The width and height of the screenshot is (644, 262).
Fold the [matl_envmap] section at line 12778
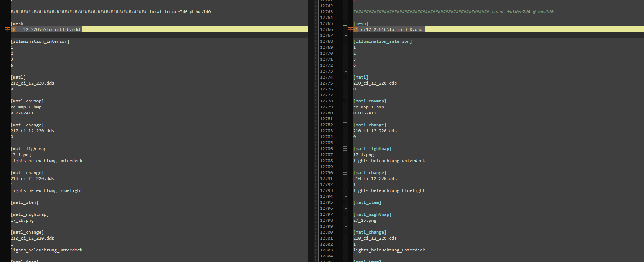click(x=345, y=101)
